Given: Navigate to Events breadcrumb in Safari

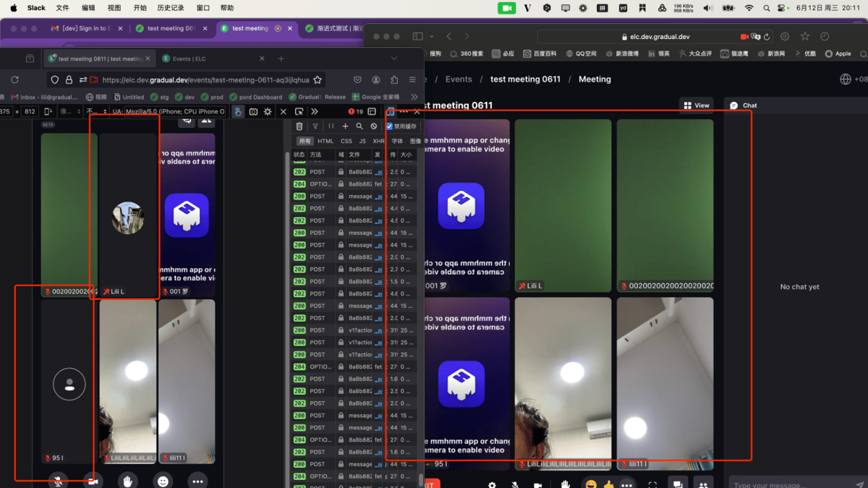Looking at the screenshot, I should pos(459,80).
